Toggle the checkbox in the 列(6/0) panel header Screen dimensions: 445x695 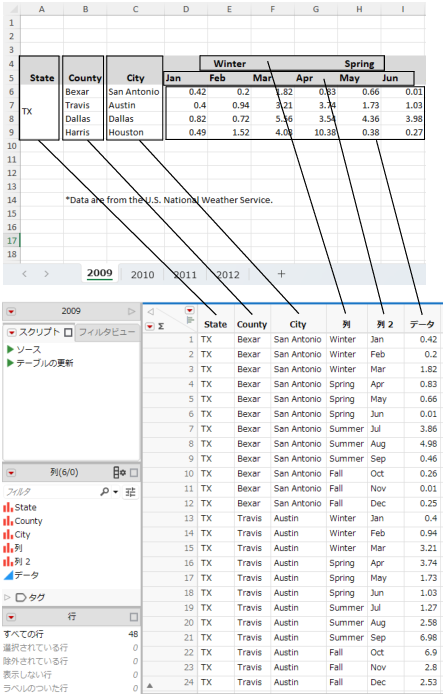134,472
